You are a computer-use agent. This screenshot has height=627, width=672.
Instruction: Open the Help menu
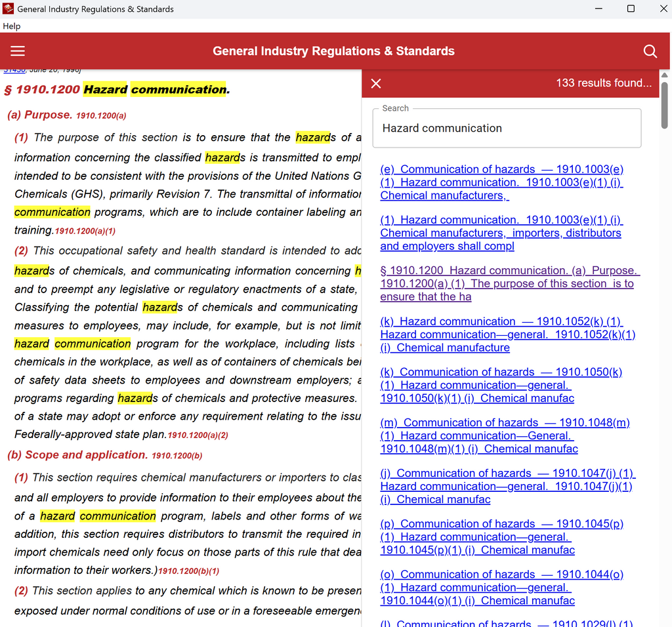(x=12, y=26)
